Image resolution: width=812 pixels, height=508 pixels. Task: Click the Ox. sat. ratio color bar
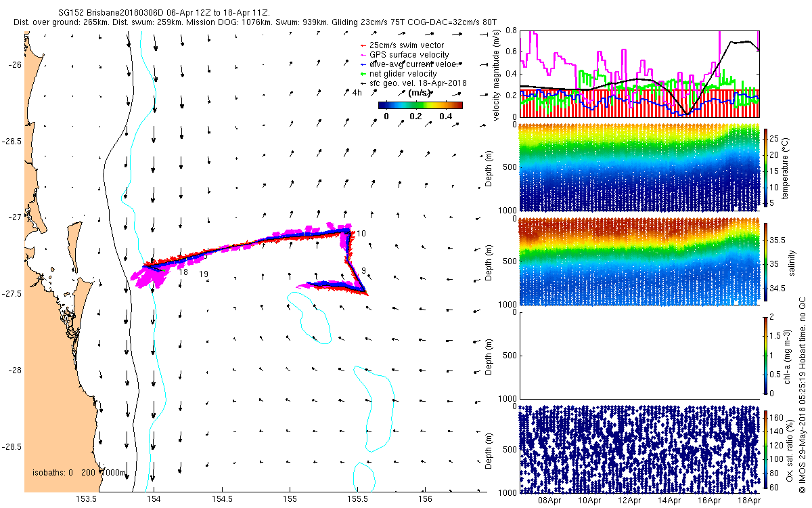coord(766,449)
